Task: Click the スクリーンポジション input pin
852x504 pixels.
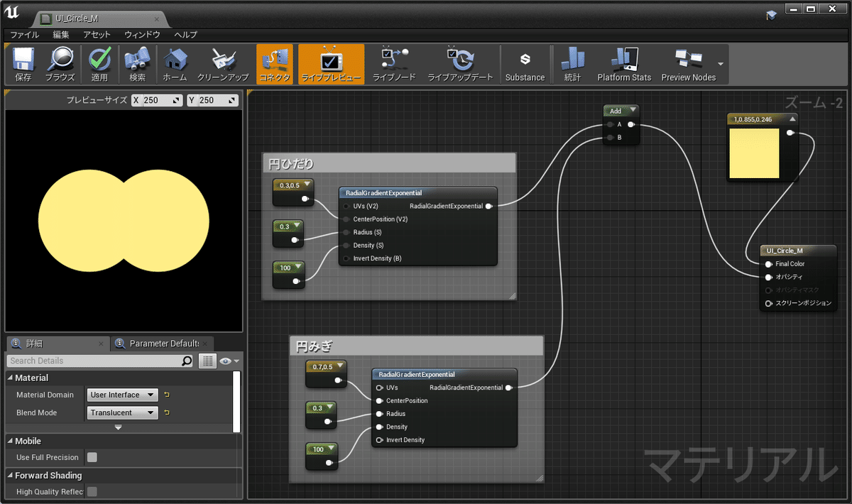Action: pos(768,303)
